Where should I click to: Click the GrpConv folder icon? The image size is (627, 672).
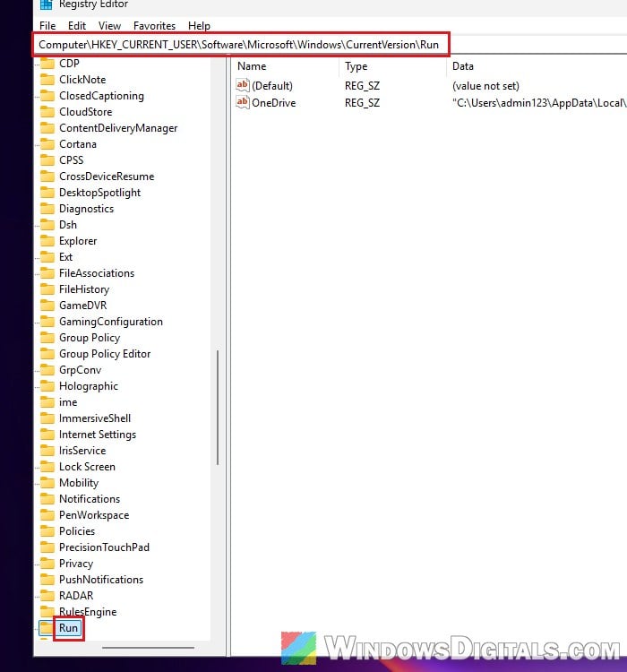pyautogui.click(x=47, y=370)
